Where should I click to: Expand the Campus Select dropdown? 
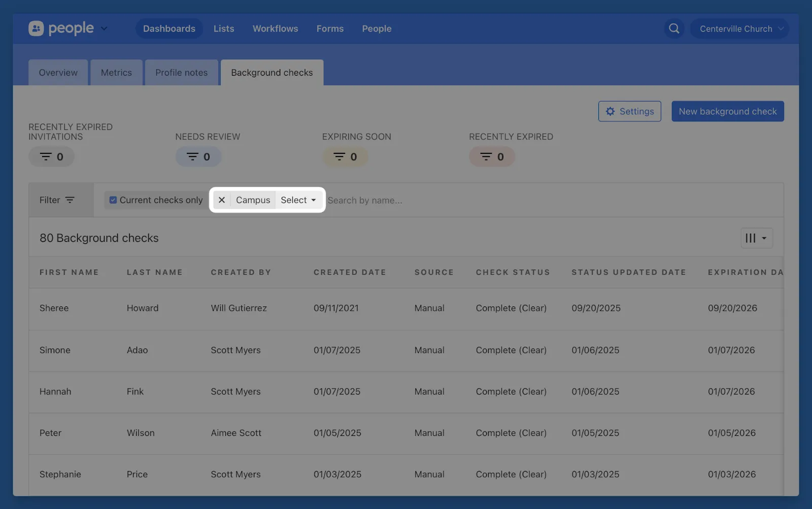point(298,200)
